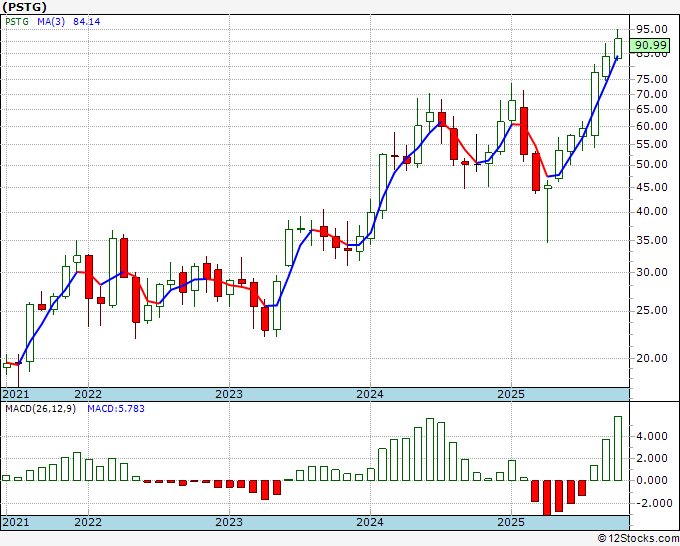Click the largest red MACD bar in 2025
The image size is (680, 546).
coord(547,498)
